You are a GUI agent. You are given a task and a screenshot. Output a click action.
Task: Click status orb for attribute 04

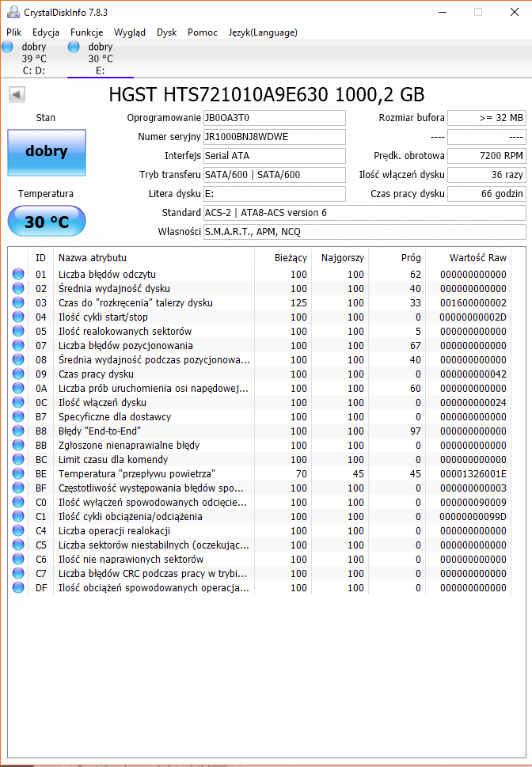(18, 317)
